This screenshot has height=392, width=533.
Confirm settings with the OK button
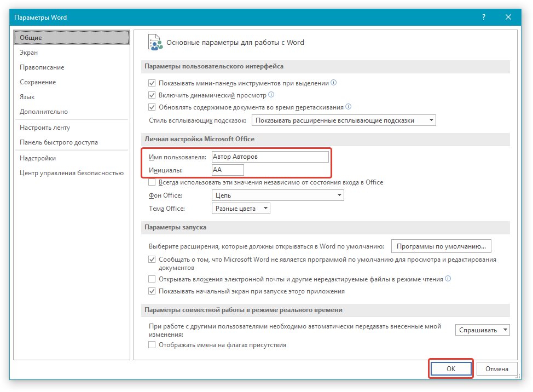tap(450, 369)
